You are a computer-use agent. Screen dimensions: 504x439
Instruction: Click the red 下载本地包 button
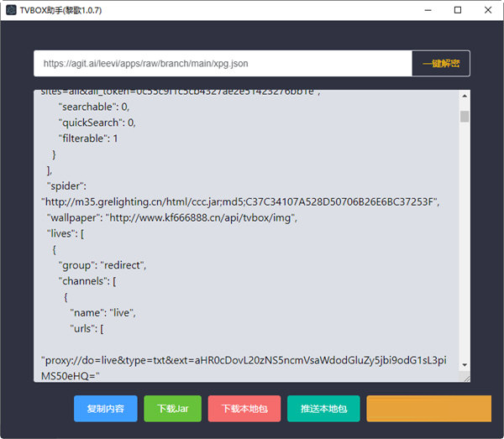click(244, 409)
